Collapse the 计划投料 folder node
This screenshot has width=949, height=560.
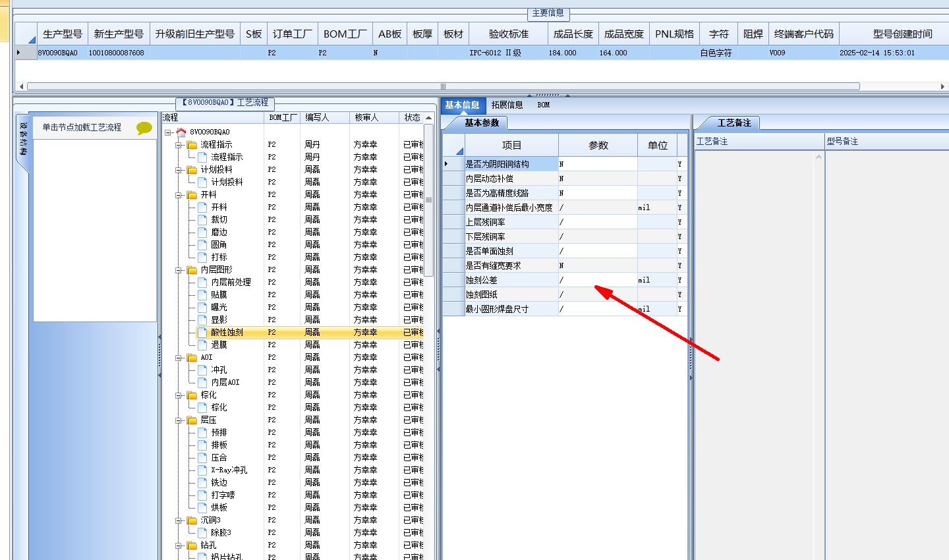point(179,169)
